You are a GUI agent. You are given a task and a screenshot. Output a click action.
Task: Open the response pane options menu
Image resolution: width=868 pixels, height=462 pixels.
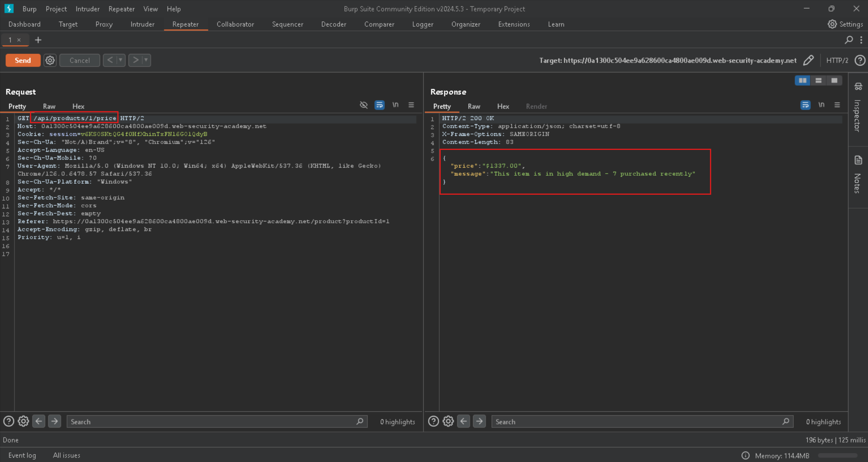(837, 105)
